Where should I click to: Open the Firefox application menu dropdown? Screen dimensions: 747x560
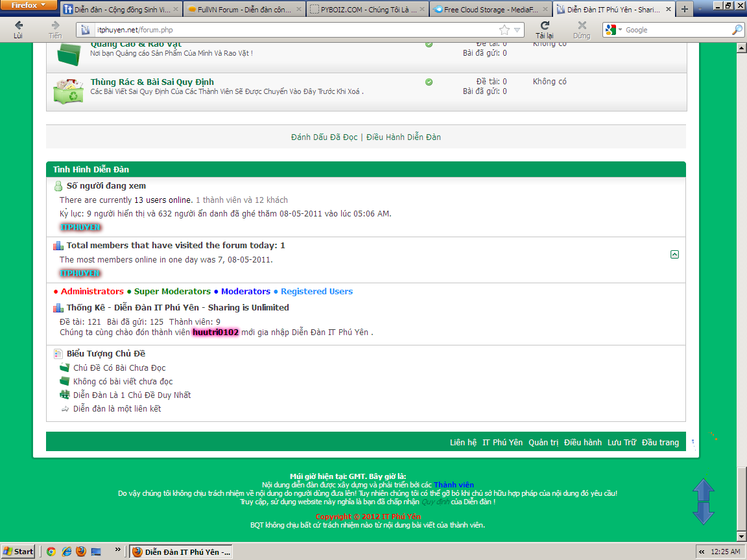[29, 5]
